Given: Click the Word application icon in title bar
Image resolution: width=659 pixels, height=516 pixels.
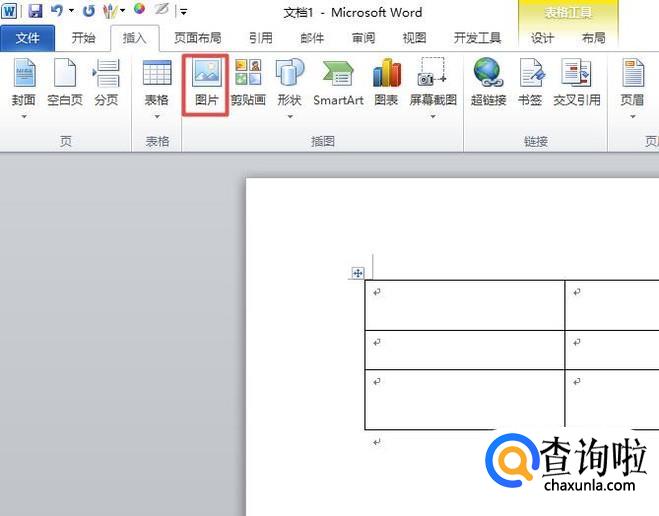Looking at the screenshot, I should pyautogui.click(x=9, y=11).
